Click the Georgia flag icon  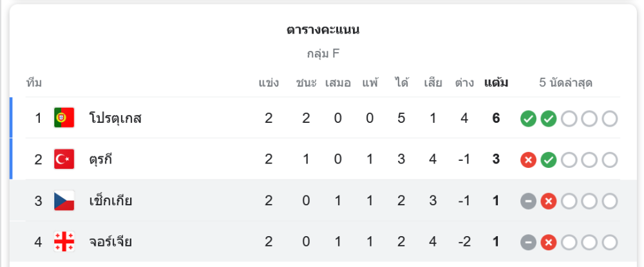point(64,242)
